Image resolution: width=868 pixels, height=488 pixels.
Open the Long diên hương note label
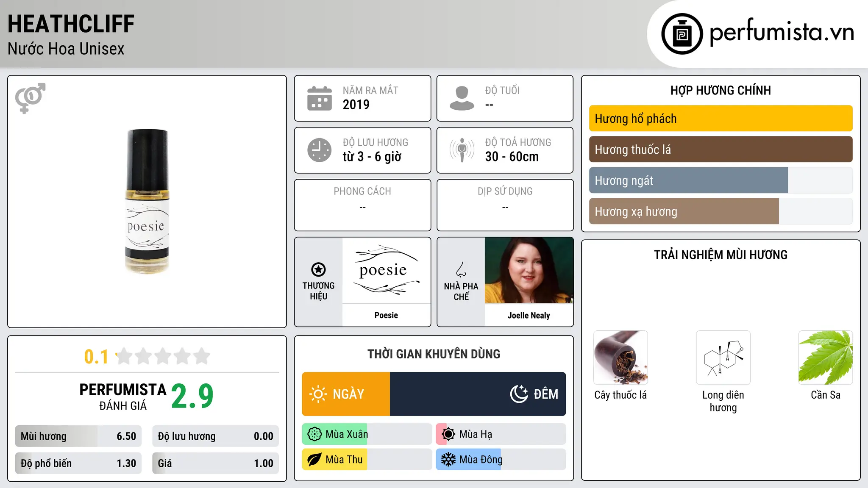tap(723, 401)
